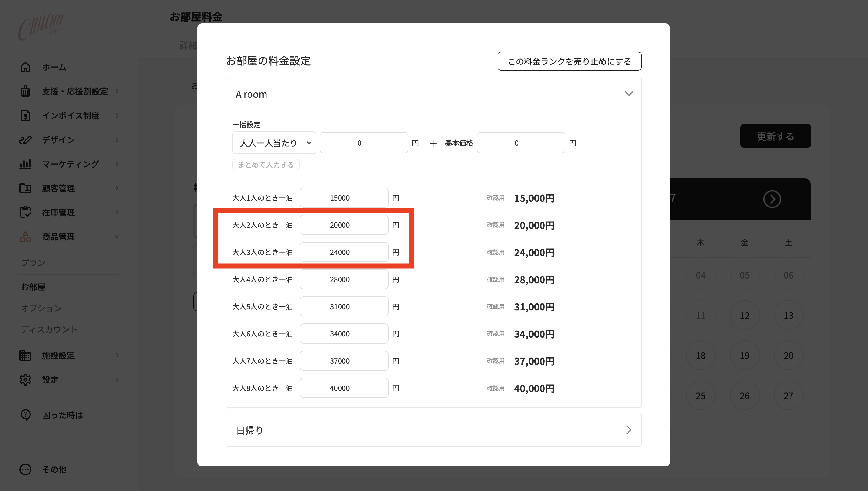Screen dimensions: 868x491
Task: Click the デザイン pen icon
Action: pyautogui.click(x=26, y=140)
